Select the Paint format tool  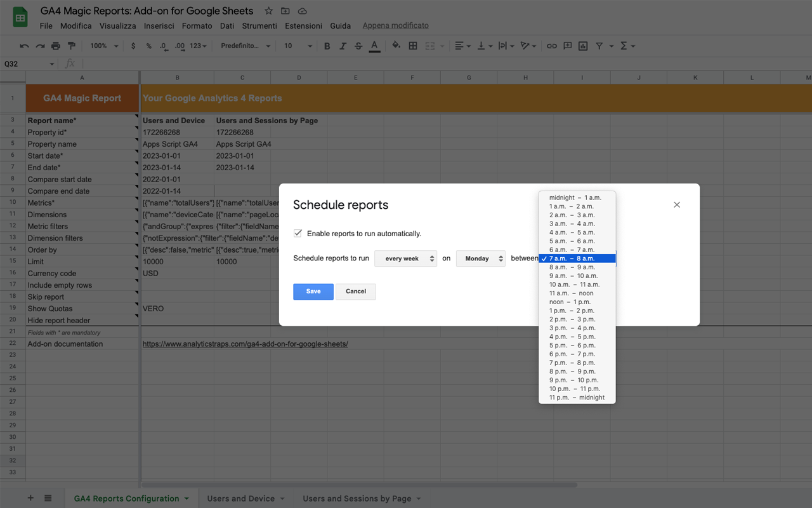(72, 45)
